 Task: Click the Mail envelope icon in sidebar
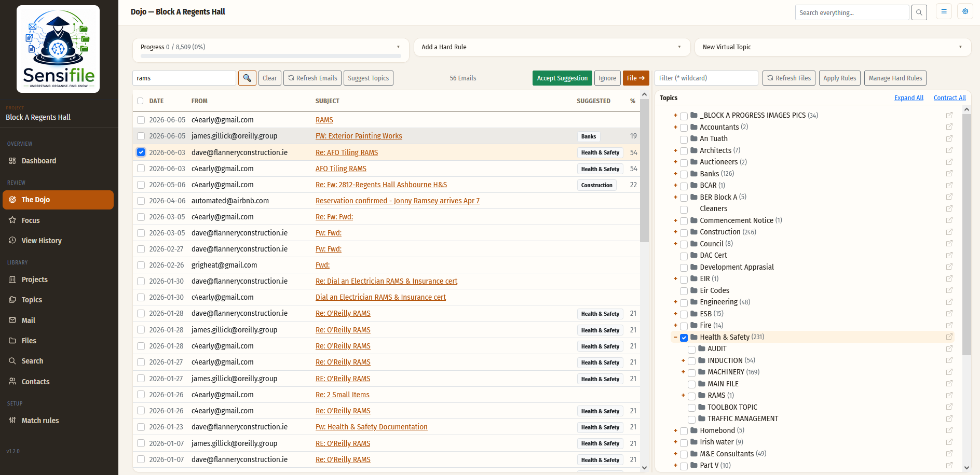click(12, 320)
